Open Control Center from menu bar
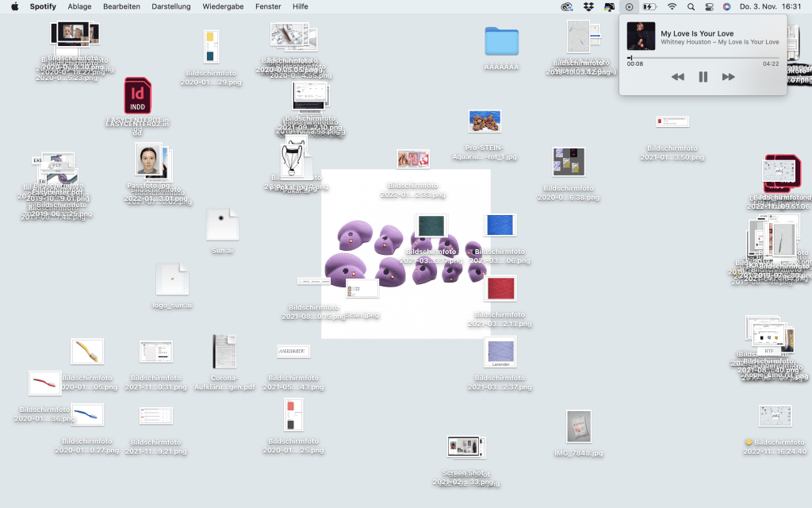Viewport: 812px width, 508px height. 709,6
